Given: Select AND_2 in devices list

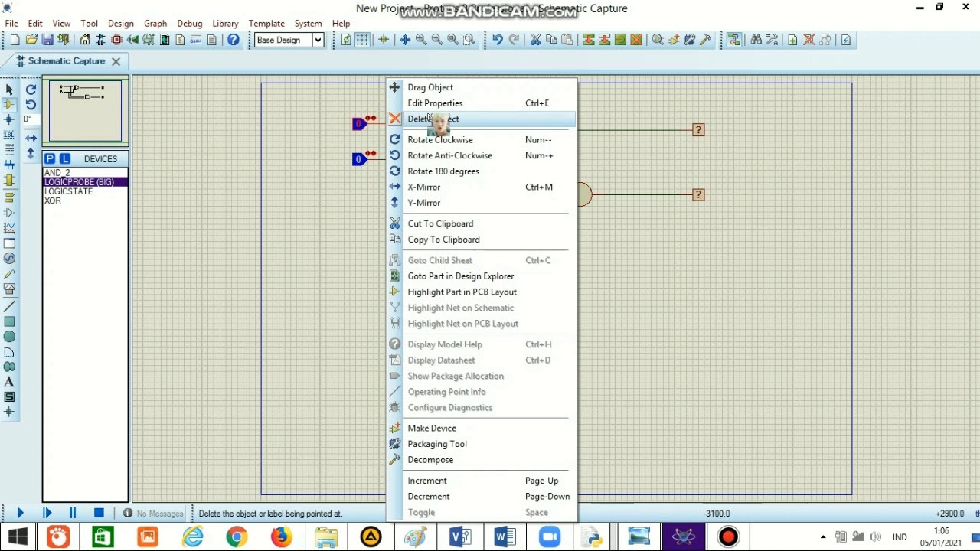Looking at the screenshot, I should [57, 173].
